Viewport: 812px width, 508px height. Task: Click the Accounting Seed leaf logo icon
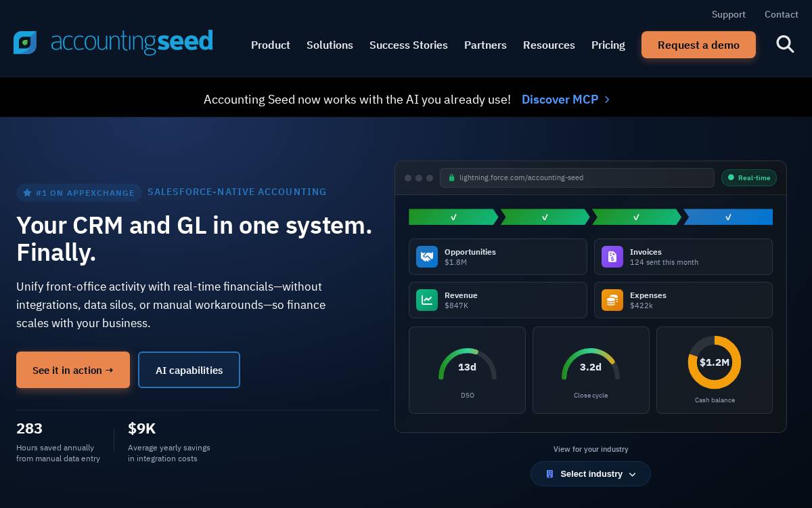click(x=25, y=43)
